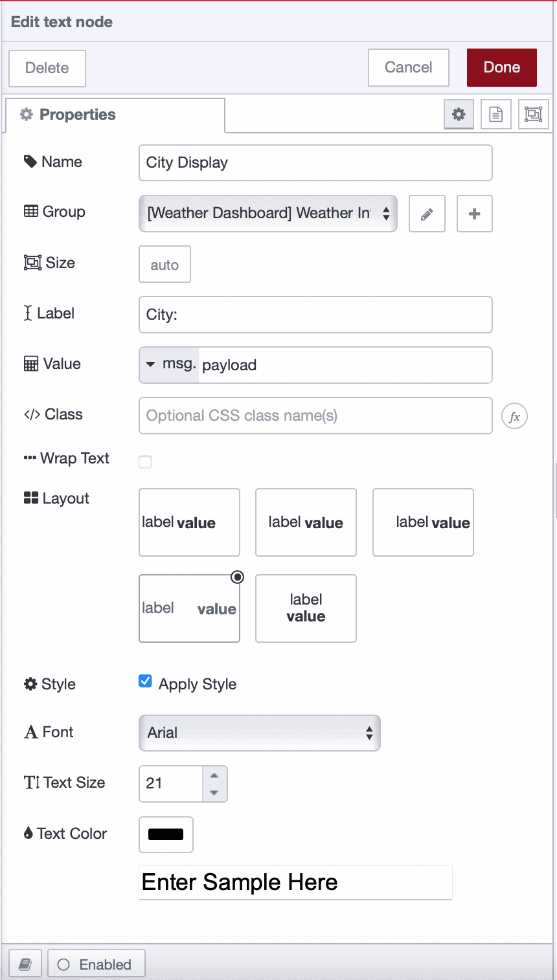Image resolution: width=557 pixels, height=980 pixels.
Task: Add a new group using plus icon
Action: (474, 214)
